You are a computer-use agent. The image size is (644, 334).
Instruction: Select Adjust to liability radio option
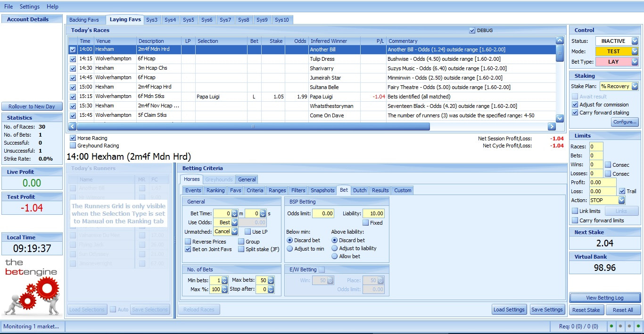coord(335,248)
